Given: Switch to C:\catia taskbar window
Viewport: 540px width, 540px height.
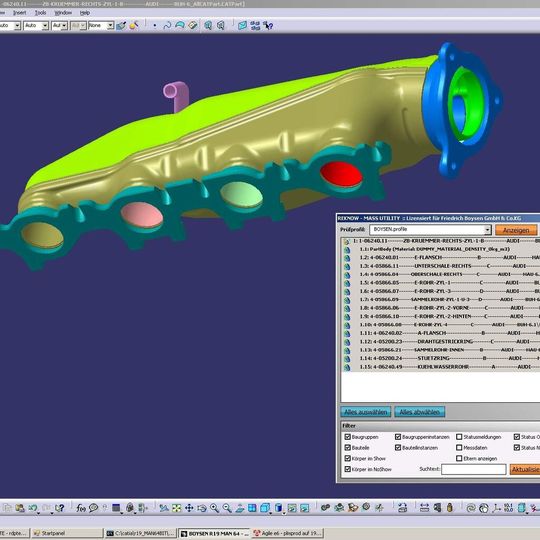Looking at the screenshot, I should pyautogui.click(x=141, y=533).
